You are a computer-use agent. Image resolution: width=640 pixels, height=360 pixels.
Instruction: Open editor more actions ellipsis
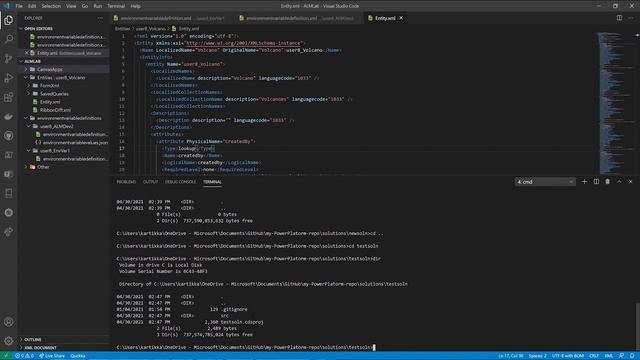pyautogui.click(x=631, y=18)
